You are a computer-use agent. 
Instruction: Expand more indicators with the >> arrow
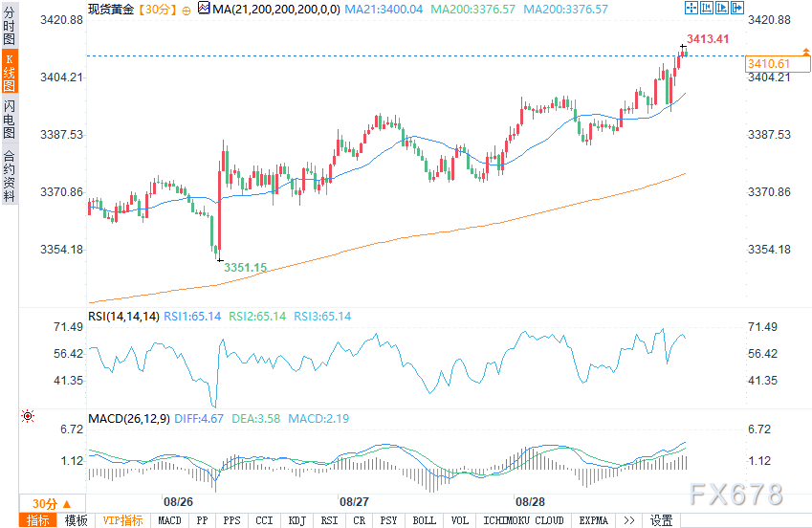628,520
